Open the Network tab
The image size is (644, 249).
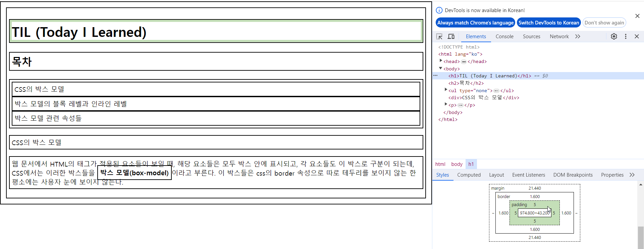pos(559,37)
